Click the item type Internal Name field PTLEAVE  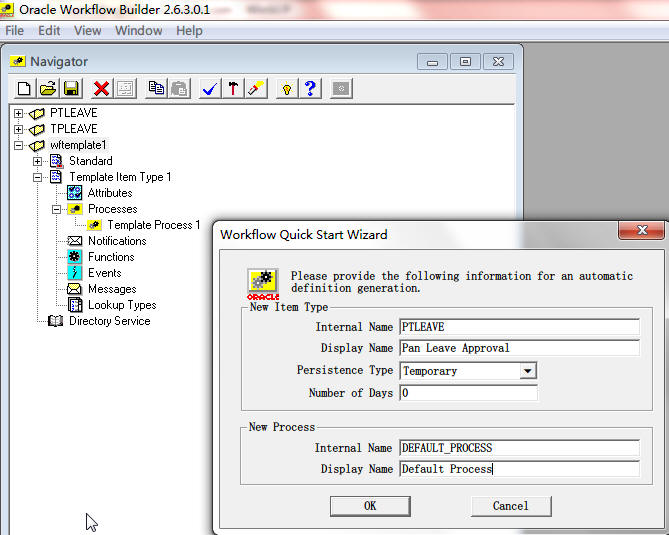click(519, 327)
